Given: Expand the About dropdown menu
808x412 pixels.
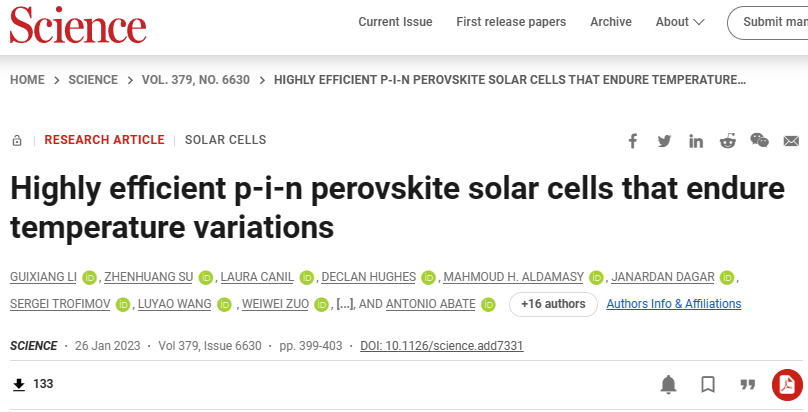Looking at the screenshot, I should pos(680,22).
